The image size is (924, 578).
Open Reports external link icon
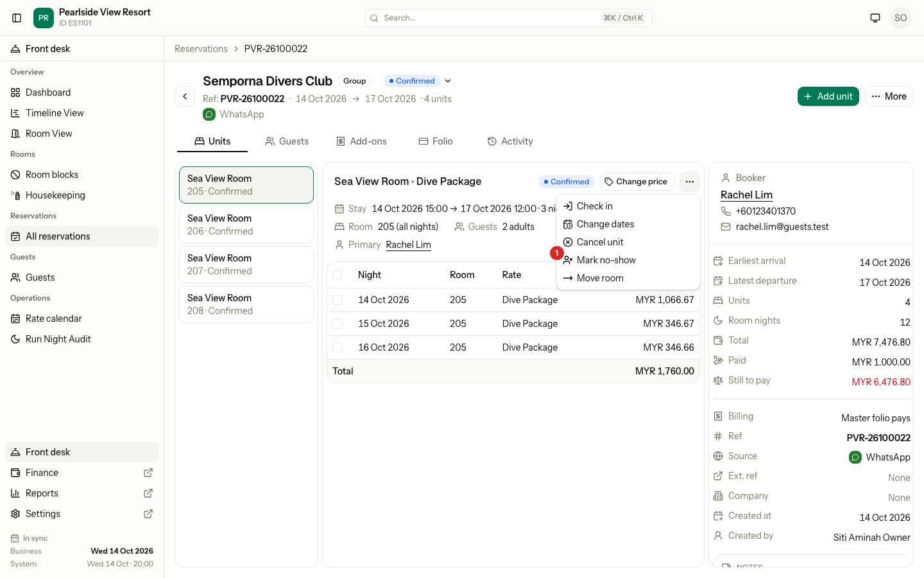coord(148,493)
